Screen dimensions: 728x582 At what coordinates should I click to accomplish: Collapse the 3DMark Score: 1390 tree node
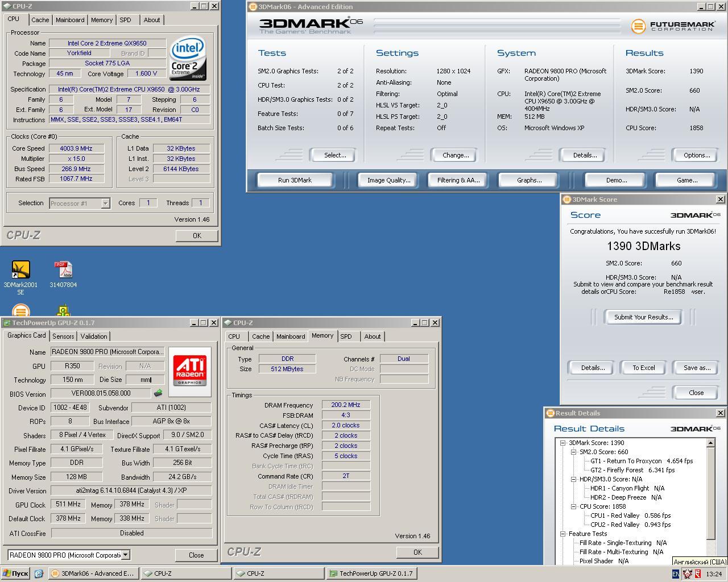pyautogui.click(x=562, y=443)
